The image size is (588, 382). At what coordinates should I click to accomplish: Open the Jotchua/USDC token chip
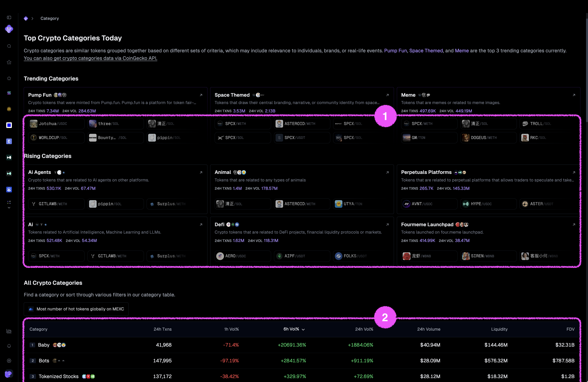(x=56, y=124)
